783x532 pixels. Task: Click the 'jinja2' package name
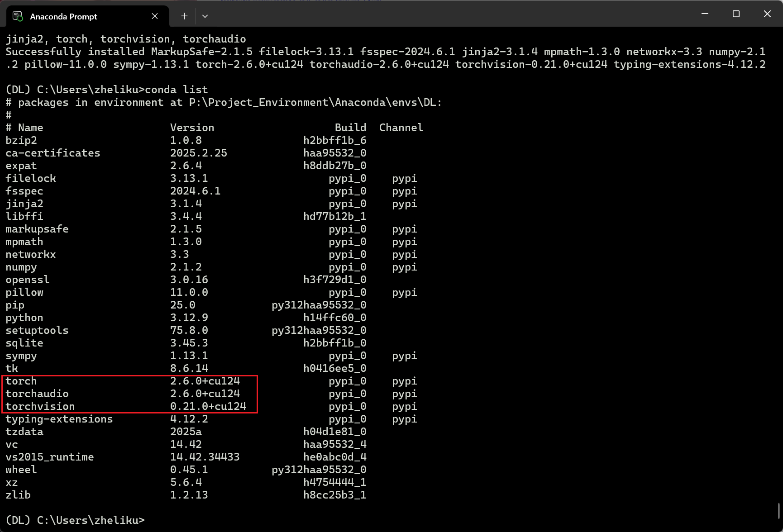pos(24,204)
